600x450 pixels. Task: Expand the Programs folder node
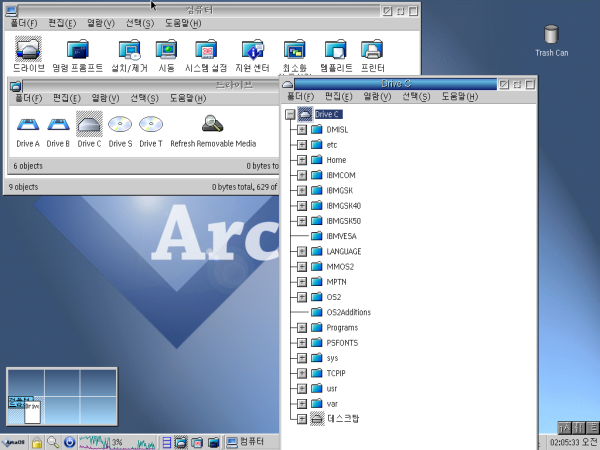click(302, 328)
